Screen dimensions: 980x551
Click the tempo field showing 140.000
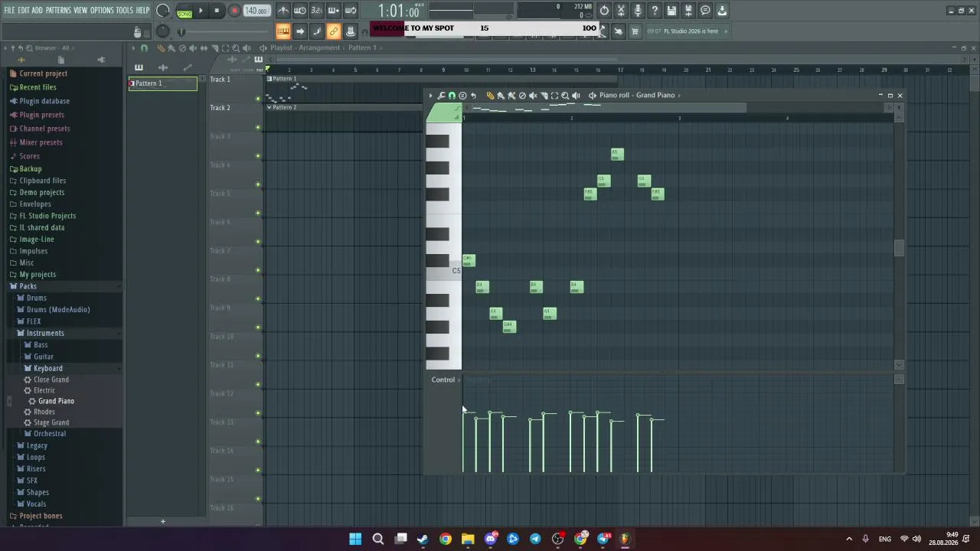[256, 11]
